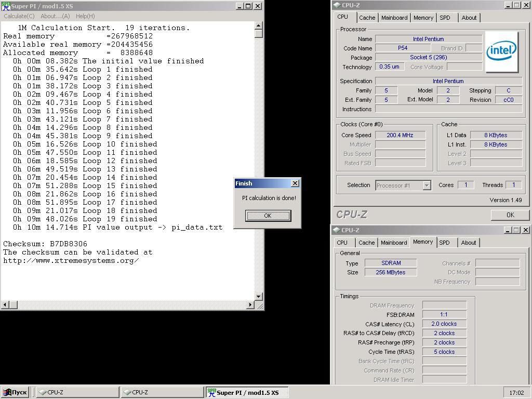Click the L1 Inst. 8 KBytes field
The width and height of the screenshot is (532, 399).
click(496, 144)
